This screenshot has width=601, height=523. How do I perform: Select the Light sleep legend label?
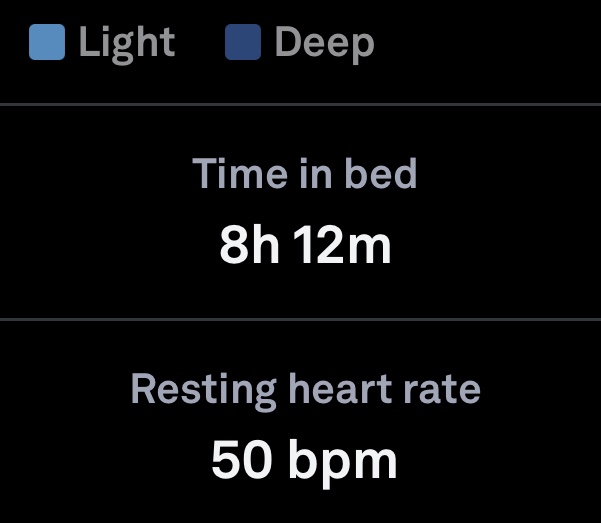point(127,43)
